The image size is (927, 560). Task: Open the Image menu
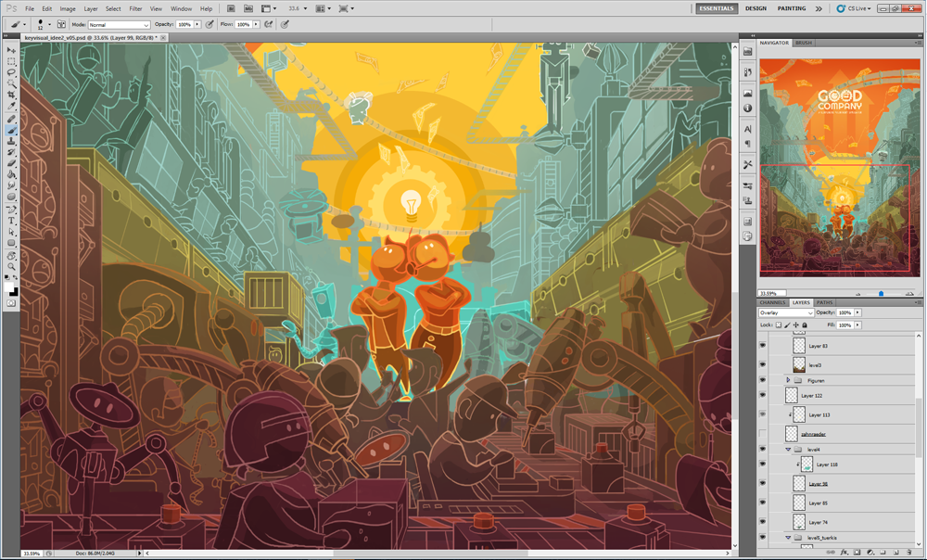pos(68,9)
